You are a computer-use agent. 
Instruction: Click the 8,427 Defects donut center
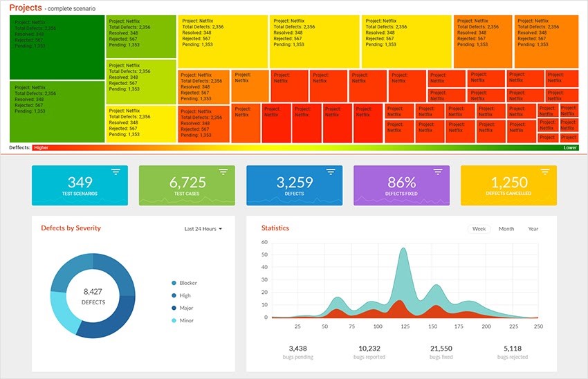(x=93, y=296)
